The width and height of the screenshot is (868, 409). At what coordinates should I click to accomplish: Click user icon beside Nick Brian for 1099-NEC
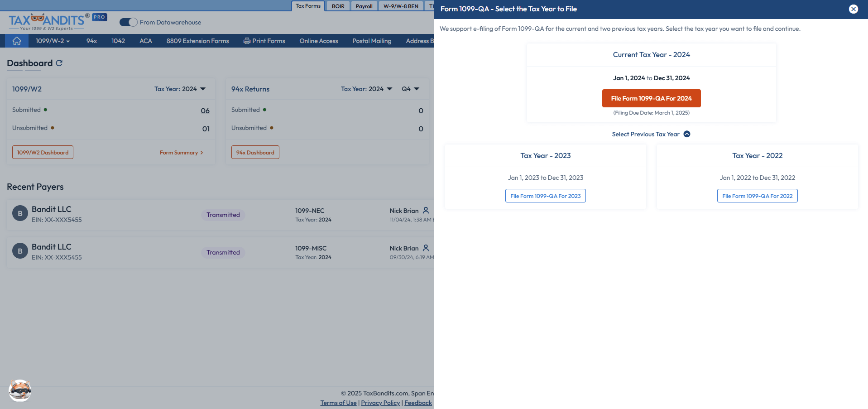426,210
